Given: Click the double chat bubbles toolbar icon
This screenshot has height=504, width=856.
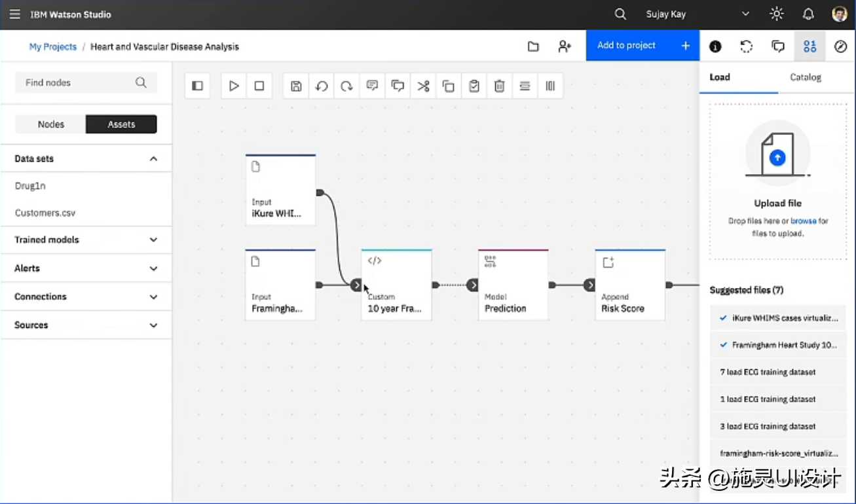Looking at the screenshot, I should point(398,86).
